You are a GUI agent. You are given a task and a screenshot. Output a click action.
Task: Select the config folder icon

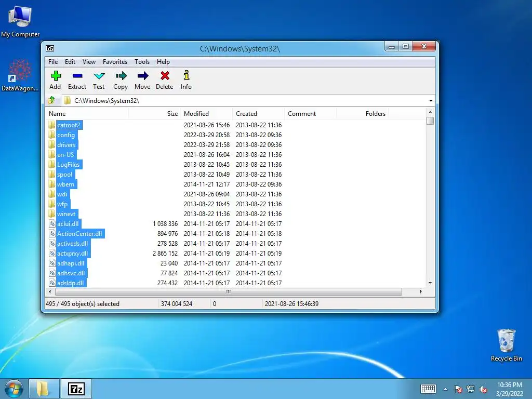click(x=51, y=135)
